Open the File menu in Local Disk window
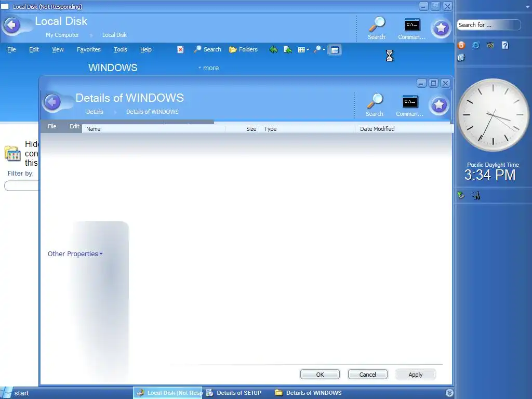Image resolution: width=532 pixels, height=399 pixels. coord(11,49)
